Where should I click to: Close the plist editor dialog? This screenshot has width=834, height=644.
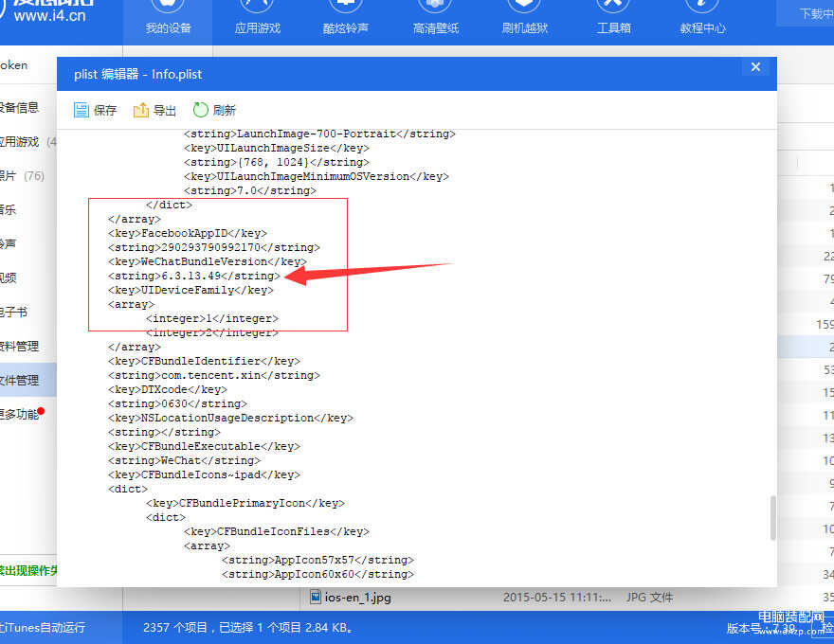pyautogui.click(x=755, y=67)
